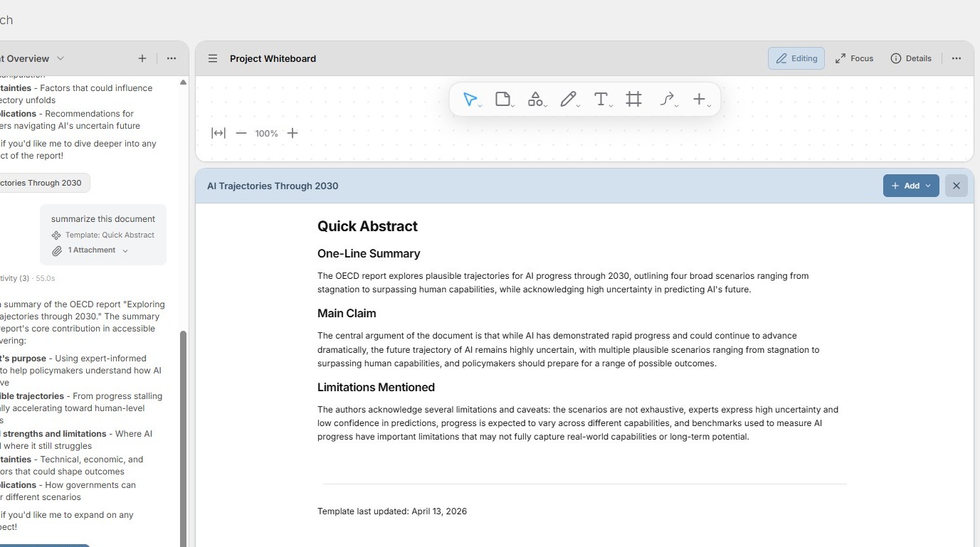Open the Project Whiteboard hamburger menu
The image size is (980, 547).
(x=213, y=58)
